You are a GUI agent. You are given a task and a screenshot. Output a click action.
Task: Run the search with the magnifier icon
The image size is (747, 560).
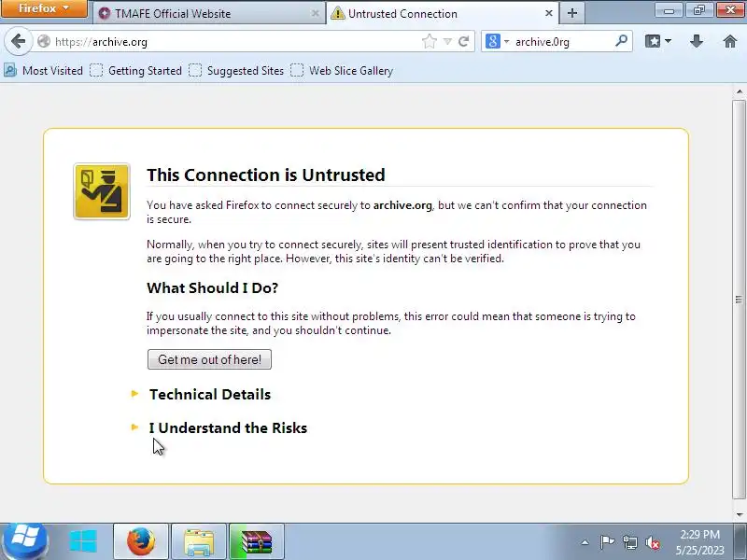[621, 41]
